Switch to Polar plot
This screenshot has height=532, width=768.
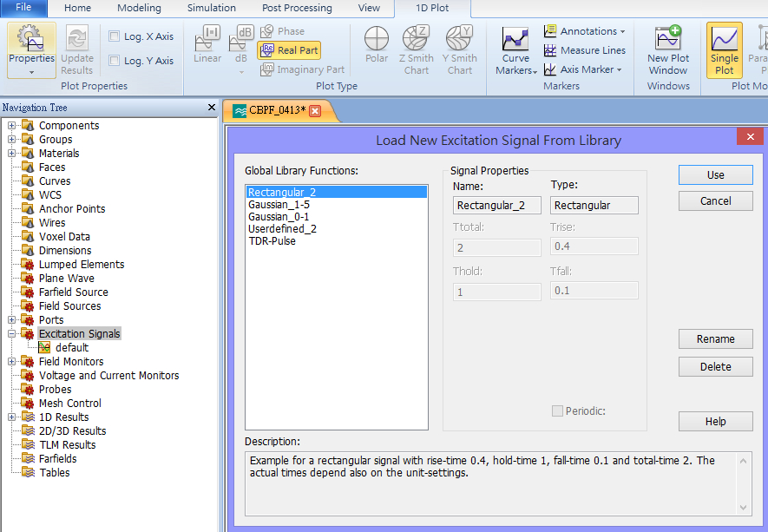click(376, 45)
